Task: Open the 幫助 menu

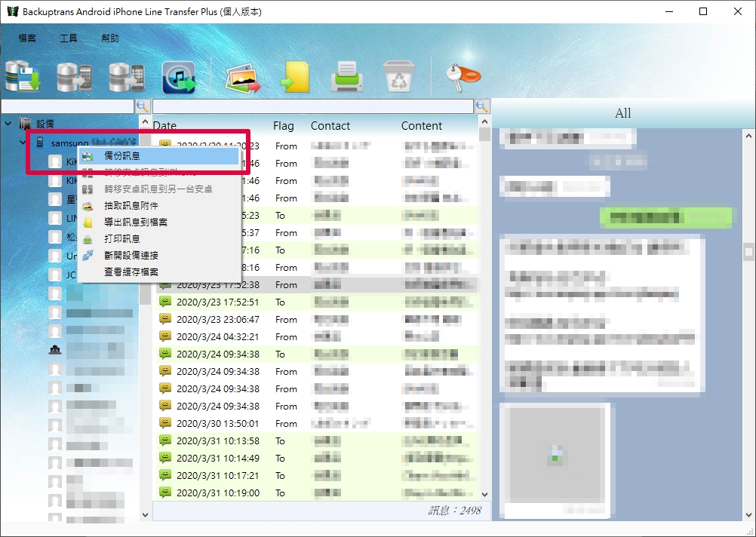Action: click(110, 38)
